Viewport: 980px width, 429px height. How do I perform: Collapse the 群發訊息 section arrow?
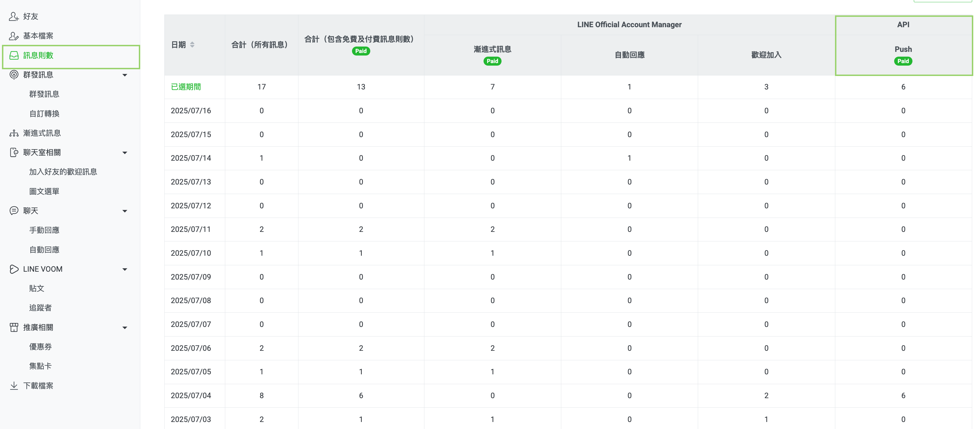pyautogui.click(x=125, y=75)
